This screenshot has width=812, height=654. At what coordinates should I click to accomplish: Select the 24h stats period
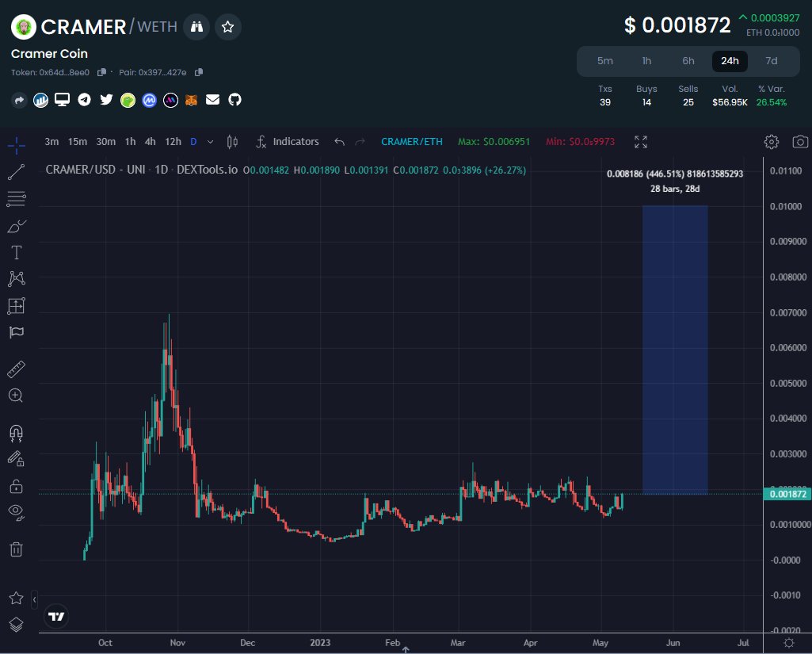[x=730, y=60]
